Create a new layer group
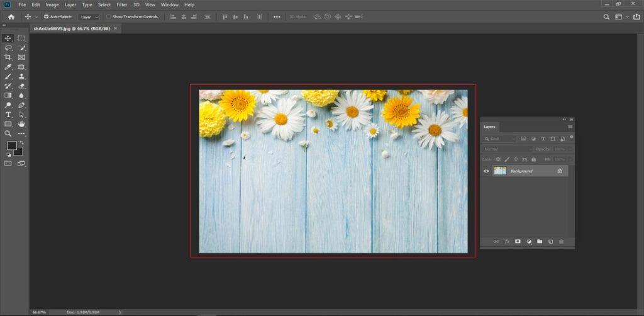 click(x=540, y=242)
